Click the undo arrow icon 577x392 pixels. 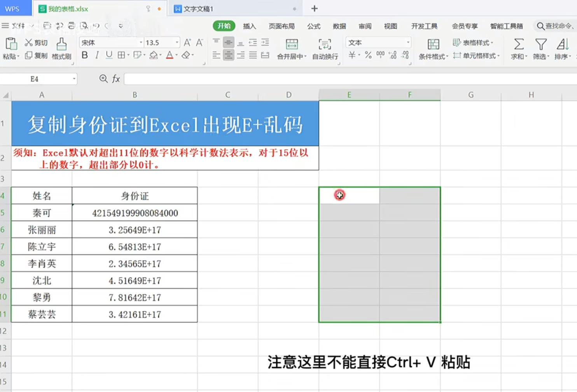[96, 26]
